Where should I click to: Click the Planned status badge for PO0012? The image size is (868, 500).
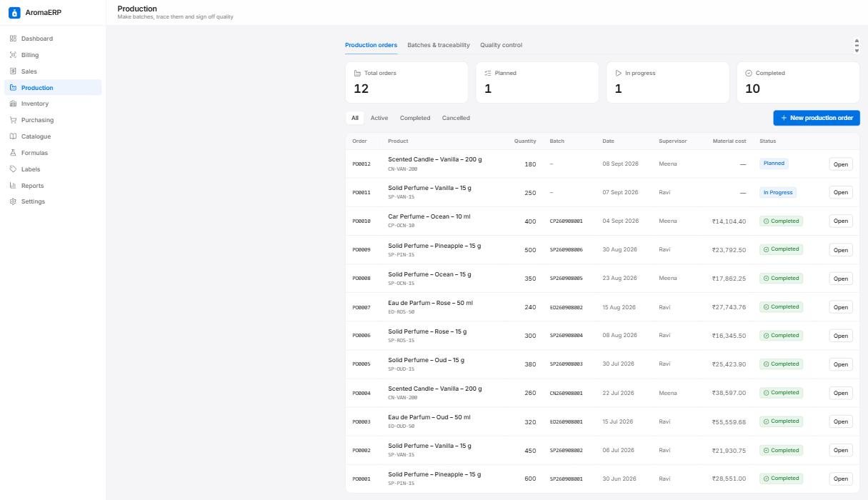774,164
